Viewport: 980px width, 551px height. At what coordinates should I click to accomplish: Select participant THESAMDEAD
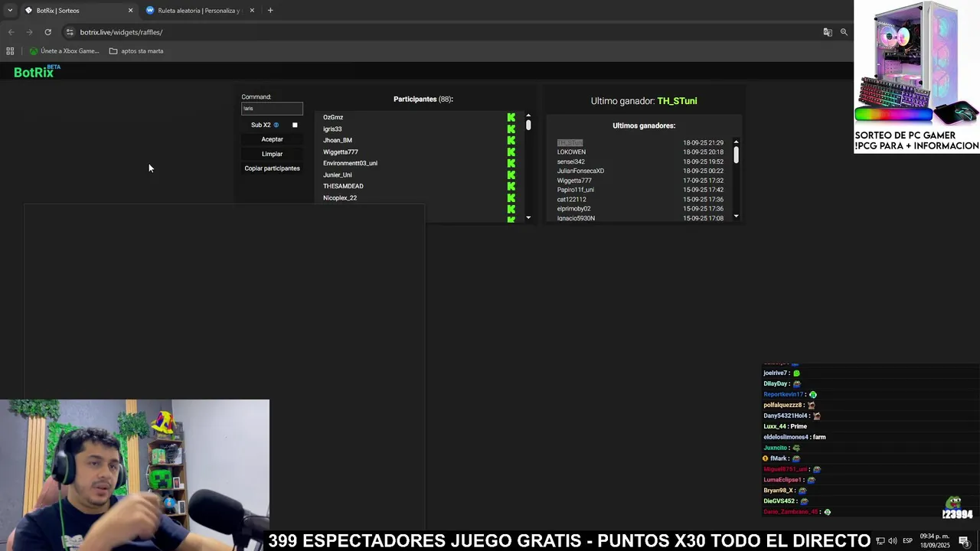(343, 186)
